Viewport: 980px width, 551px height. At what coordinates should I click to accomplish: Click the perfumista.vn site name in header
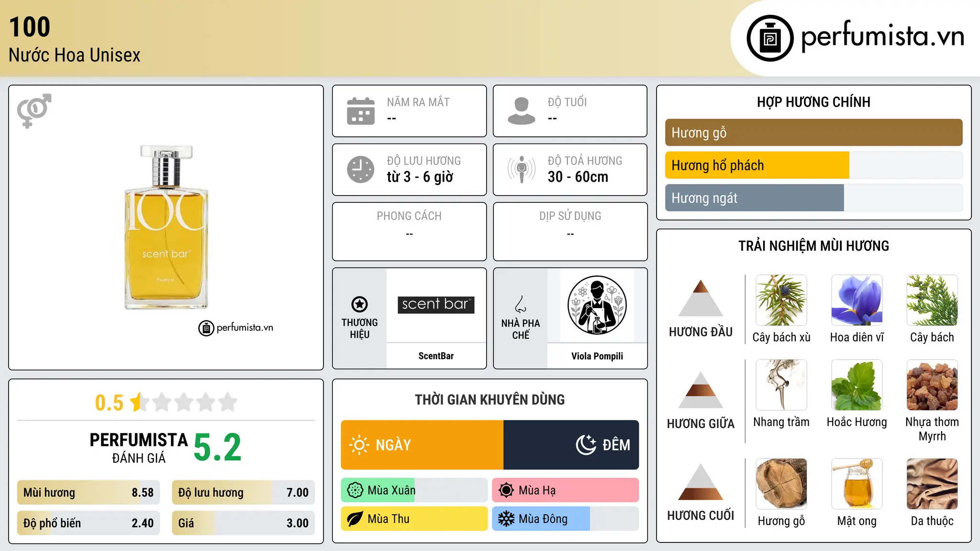[x=882, y=36]
